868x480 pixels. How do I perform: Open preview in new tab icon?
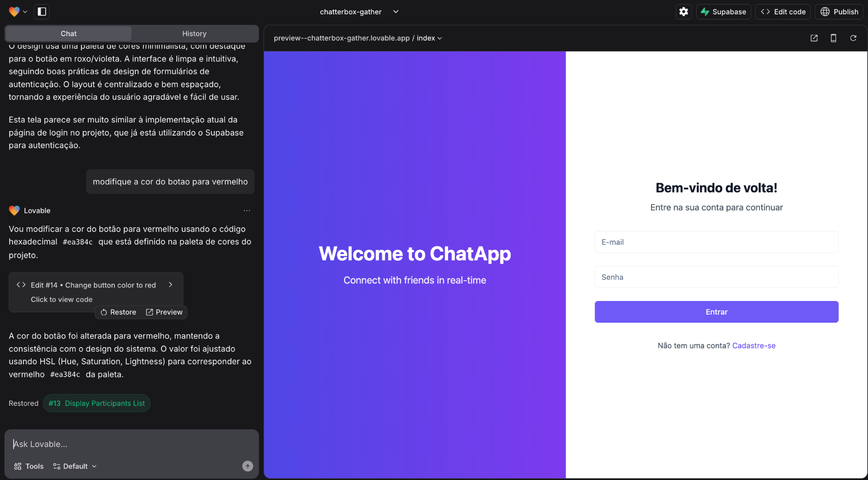[814, 38]
